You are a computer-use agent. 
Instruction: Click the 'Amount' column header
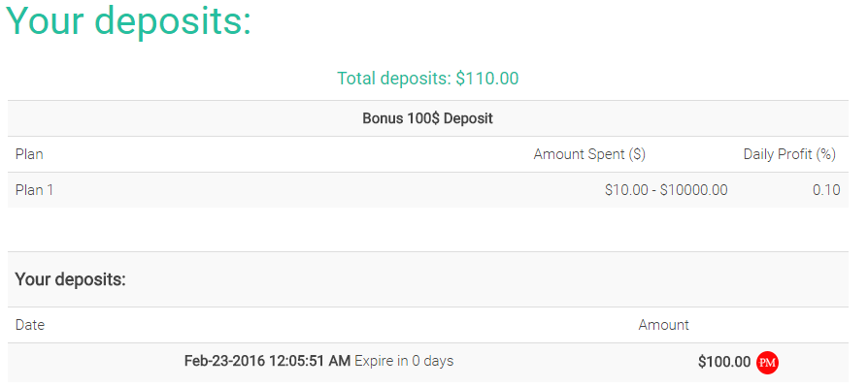[x=663, y=325]
